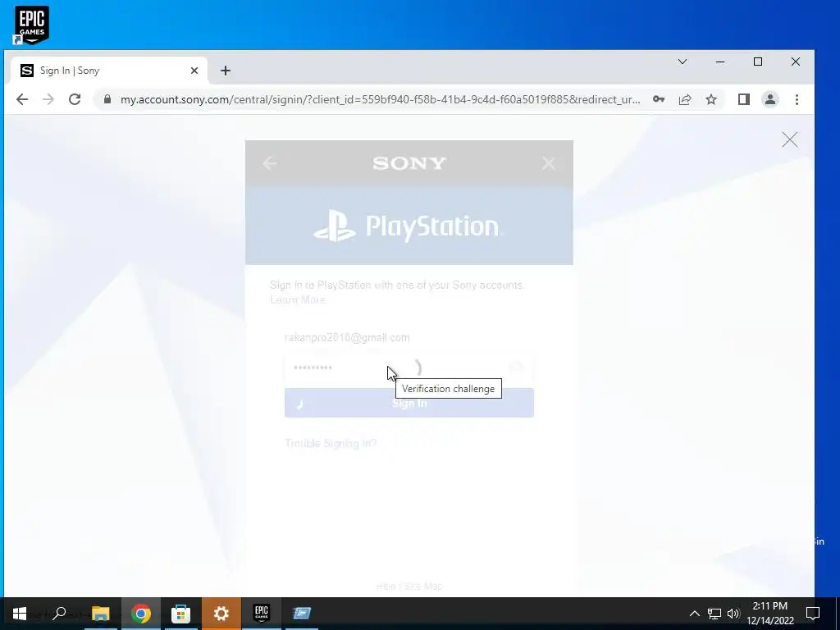Open saved passwords key icon

659,99
